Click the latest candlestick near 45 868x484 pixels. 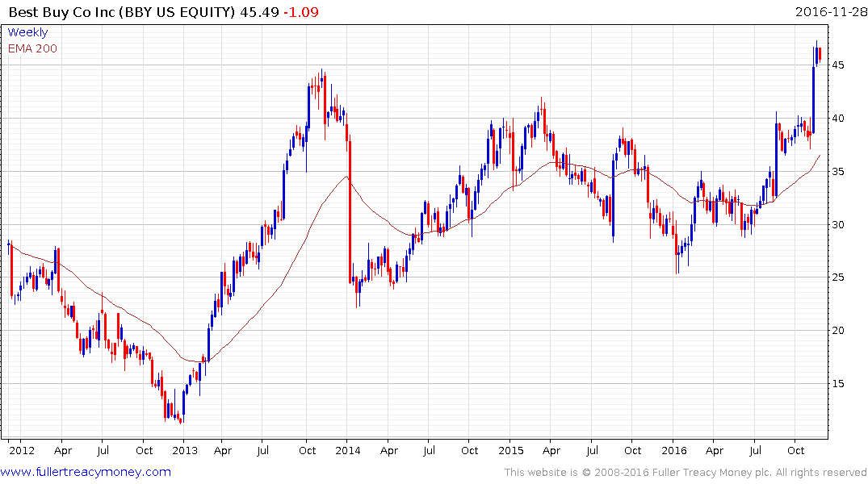(x=820, y=55)
